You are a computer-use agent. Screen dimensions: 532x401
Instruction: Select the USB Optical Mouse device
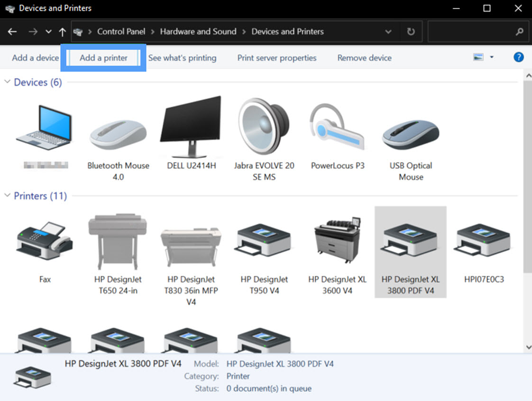411,135
